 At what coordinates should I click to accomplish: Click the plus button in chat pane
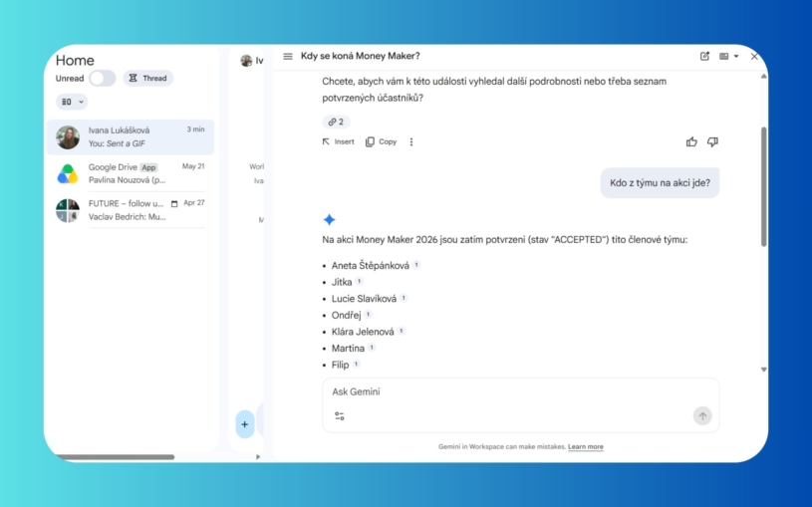point(244,424)
